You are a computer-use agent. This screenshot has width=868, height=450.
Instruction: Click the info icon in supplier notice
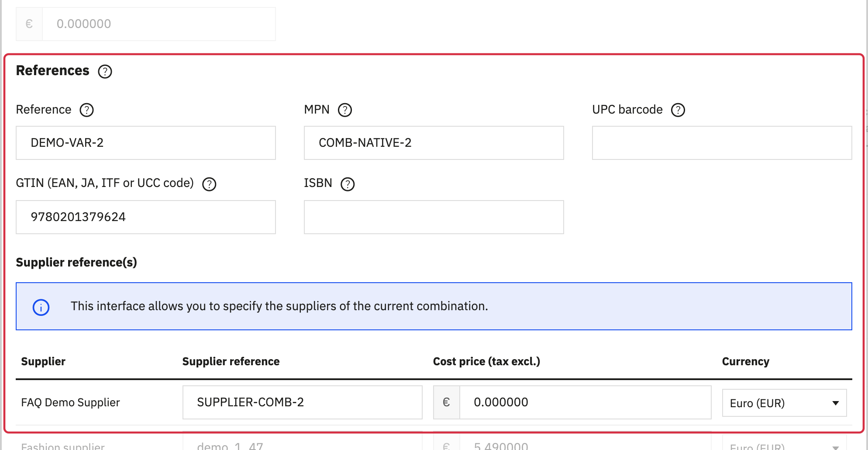click(x=41, y=307)
